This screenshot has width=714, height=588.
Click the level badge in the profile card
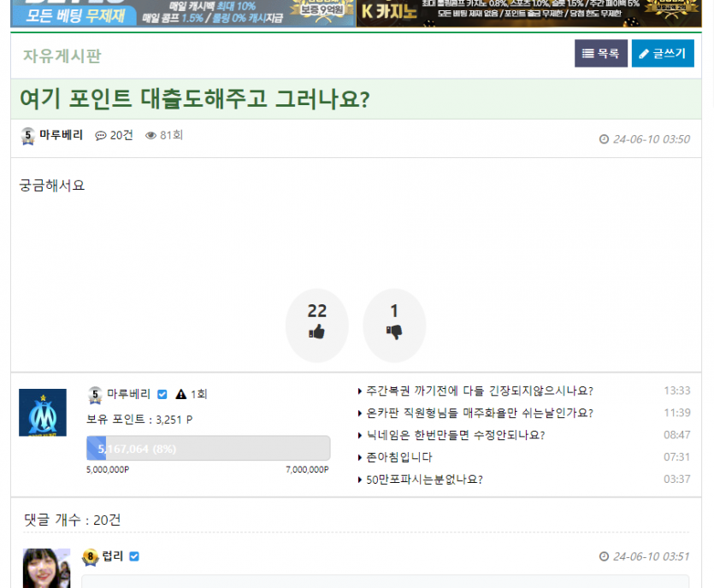(x=95, y=395)
